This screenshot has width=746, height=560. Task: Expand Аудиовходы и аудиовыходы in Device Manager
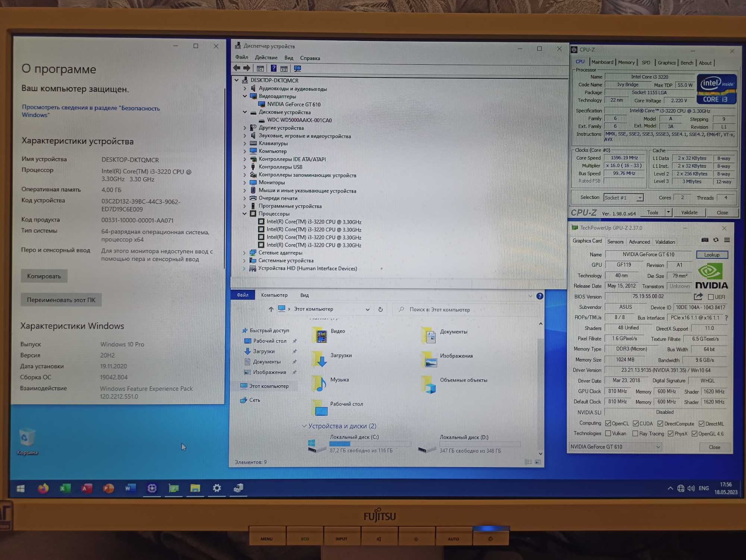(245, 88)
